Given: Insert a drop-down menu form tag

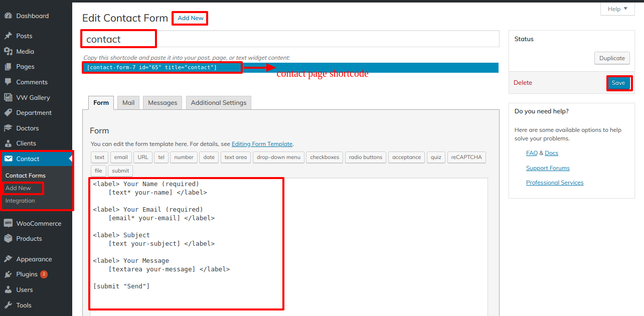Looking at the screenshot, I should 278,157.
